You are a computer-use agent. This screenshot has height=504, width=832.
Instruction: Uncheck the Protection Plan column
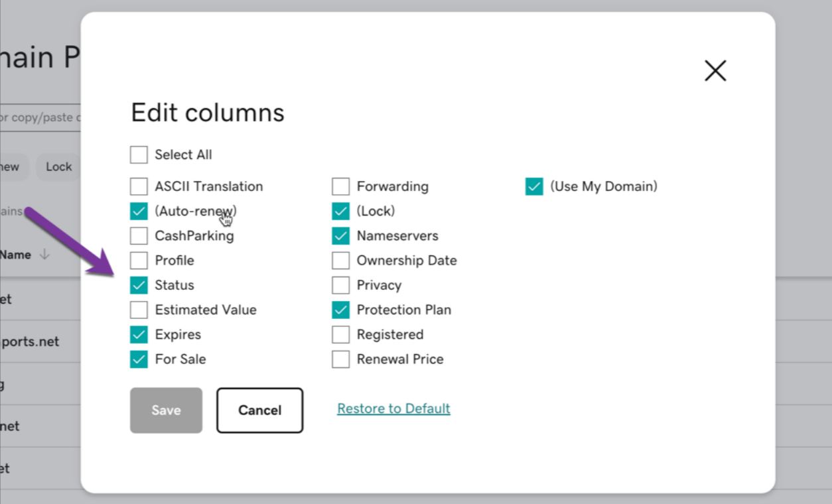340,310
